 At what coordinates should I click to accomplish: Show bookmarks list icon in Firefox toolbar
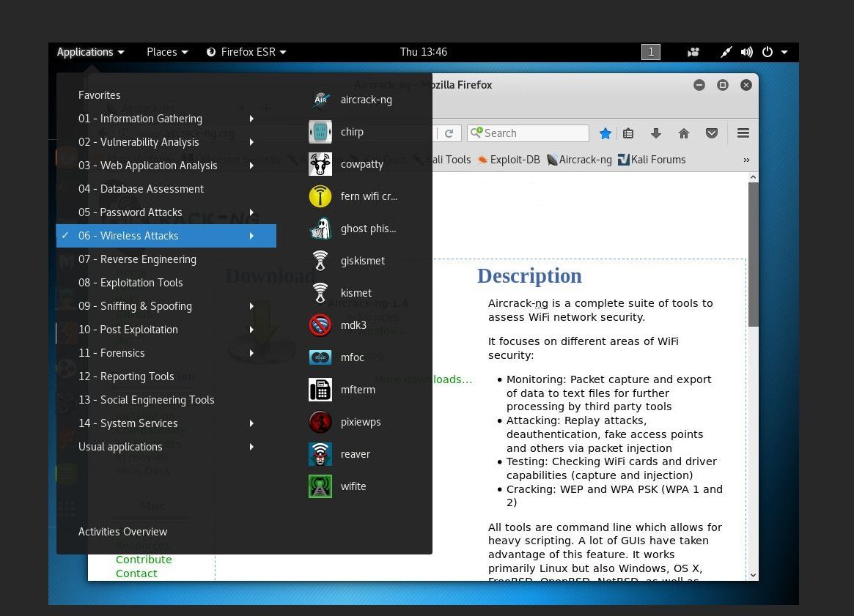point(628,133)
